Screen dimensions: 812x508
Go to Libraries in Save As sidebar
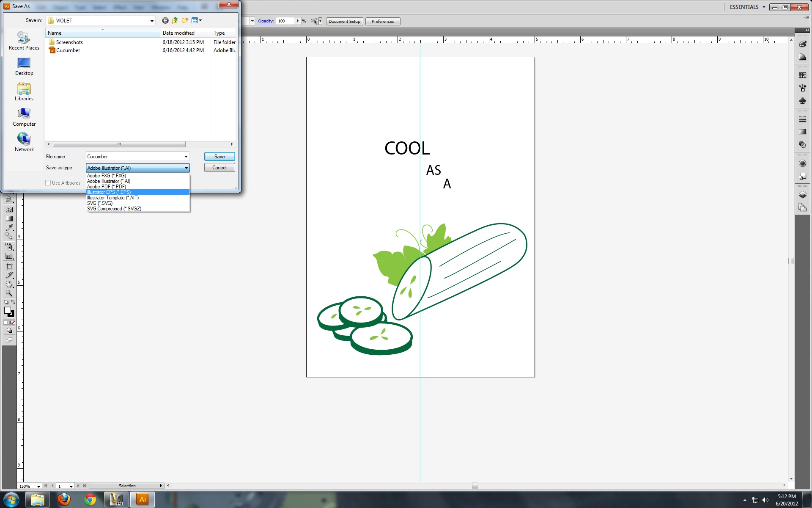(24, 92)
